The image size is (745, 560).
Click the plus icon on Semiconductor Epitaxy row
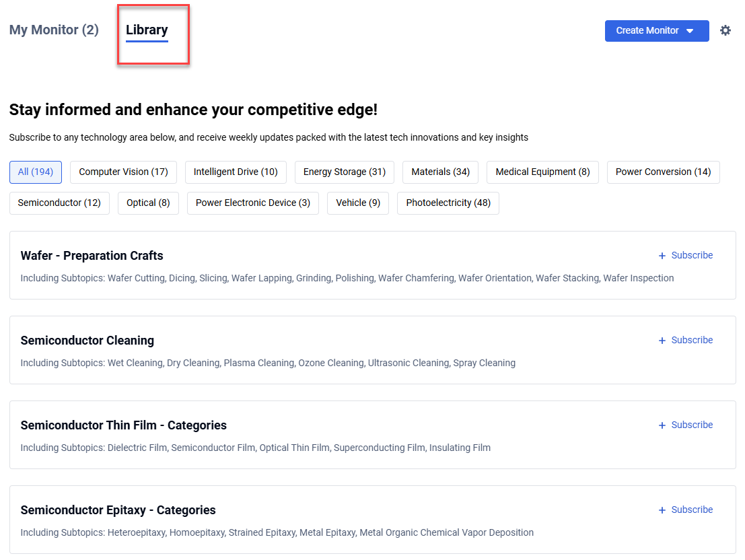[x=662, y=510]
